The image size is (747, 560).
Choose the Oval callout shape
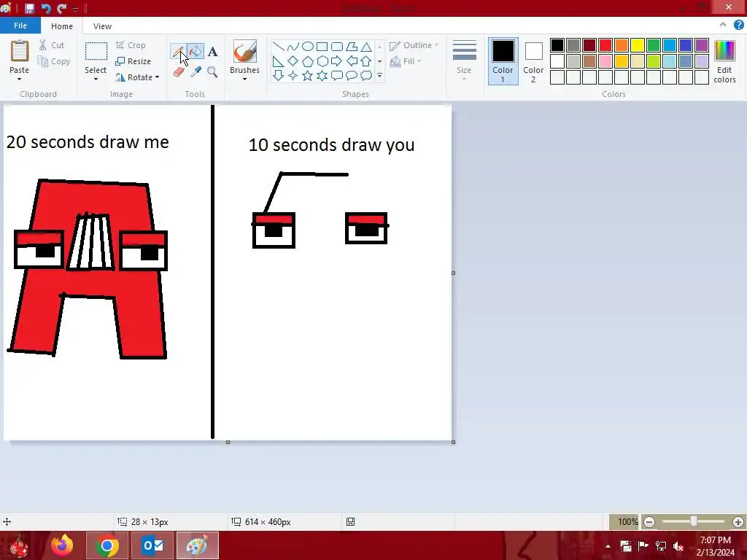pyautogui.click(x=352, y=75)
